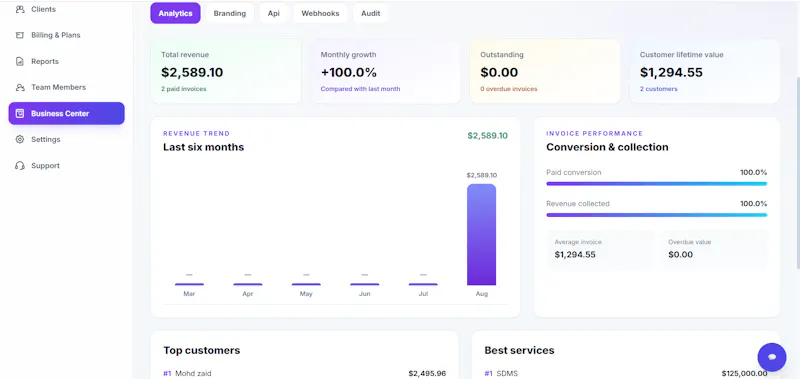Switch to the Webhooks tab
This screenshot has width=800, height=379.
click(x=320, y=13)
